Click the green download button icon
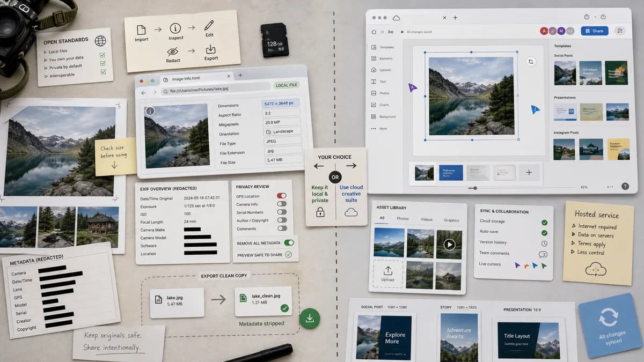The image size is (644, 362). click(x=310, y=319)
